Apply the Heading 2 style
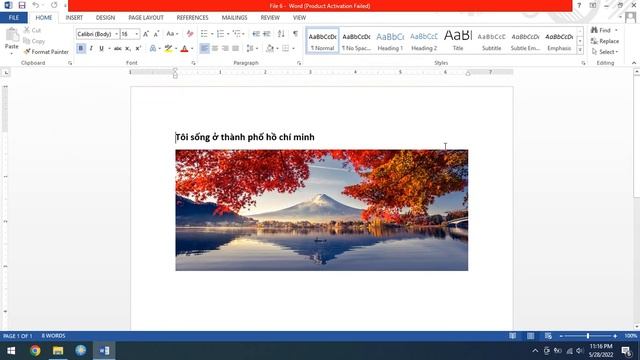 point(424,41)
